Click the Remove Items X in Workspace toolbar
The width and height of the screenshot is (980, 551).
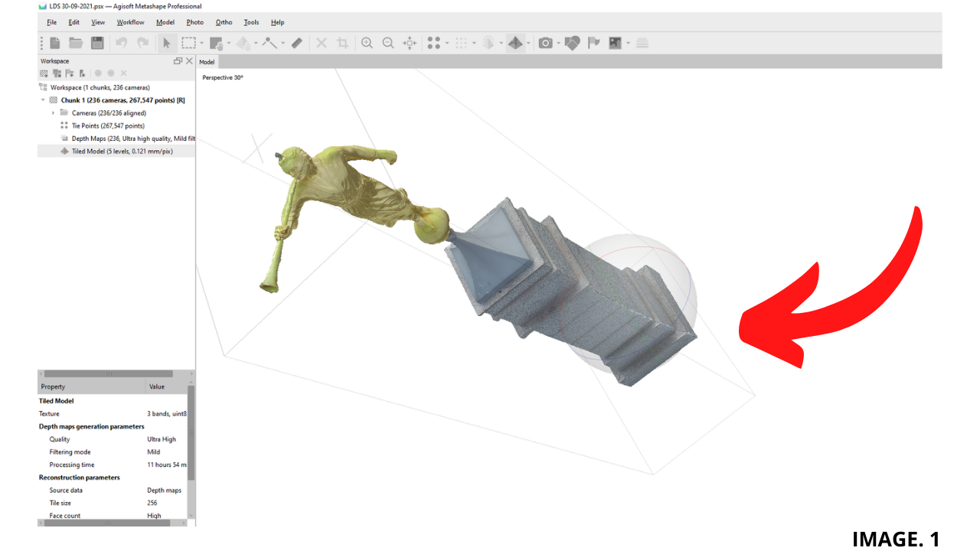click(x=123, y=73)
